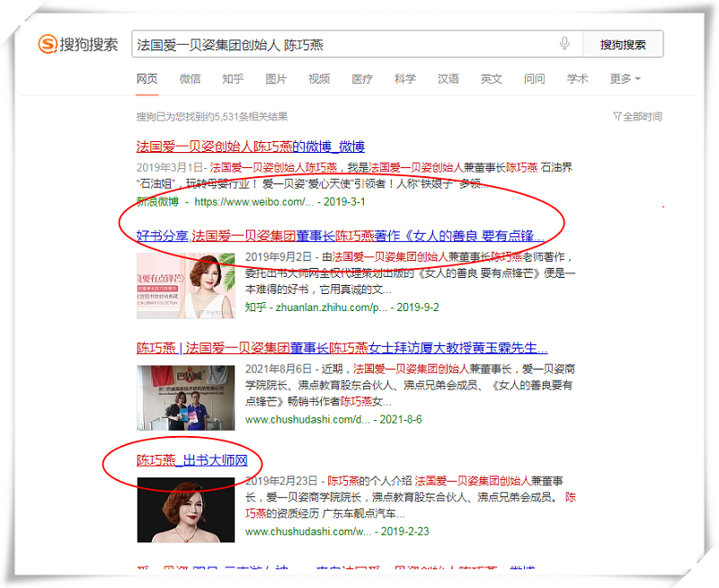Select the 图片 search tab
Image resolution: width=719 pixels, height=588 pixels.
coord(276,79)
